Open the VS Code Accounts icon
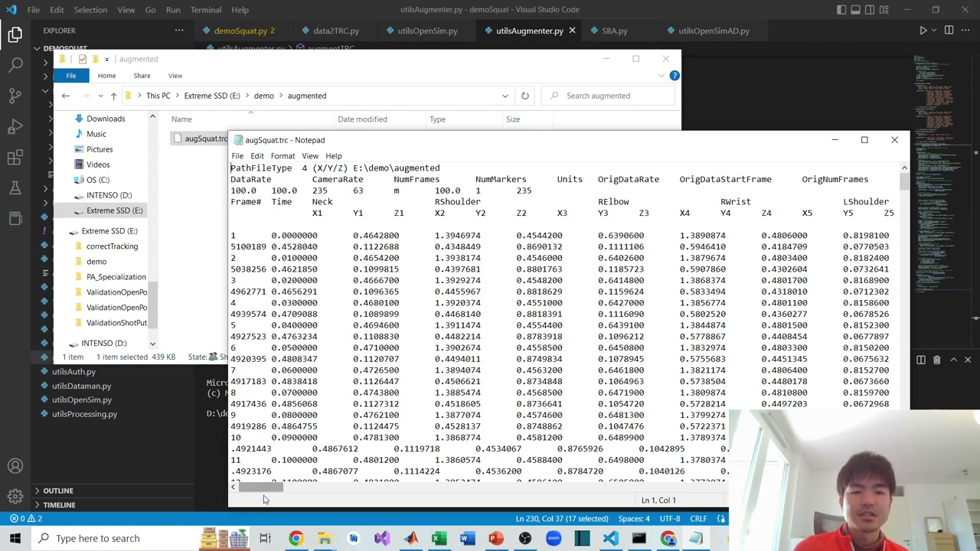Screen dimensions: 980x551 [15, 466]
